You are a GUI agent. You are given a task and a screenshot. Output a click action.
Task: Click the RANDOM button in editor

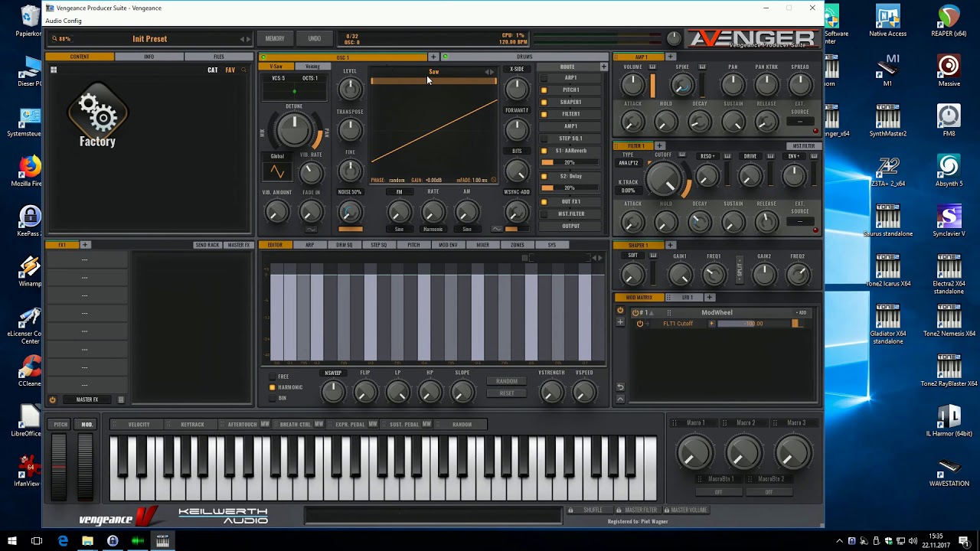[507, 381]
